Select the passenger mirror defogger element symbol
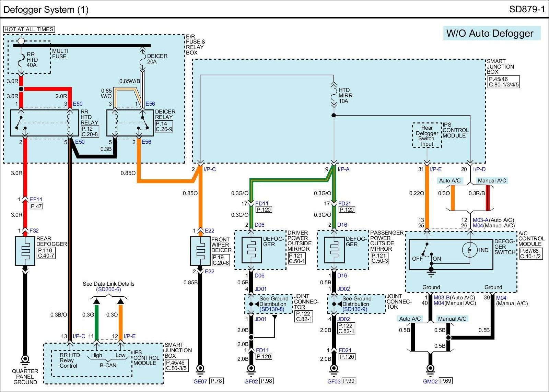Viewport: 549px width, 392px height. (x=334, y=250)
